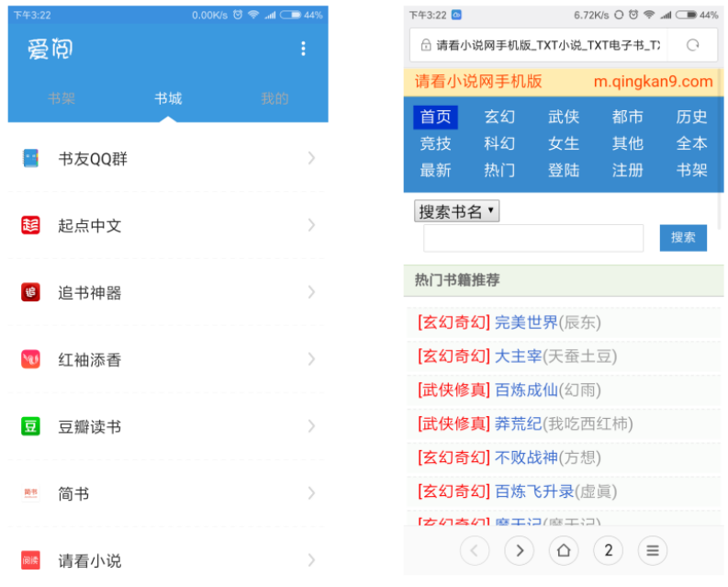728x587 pixels.
Task: Click the 登陆 link in navigation
Action: (564, 171)
